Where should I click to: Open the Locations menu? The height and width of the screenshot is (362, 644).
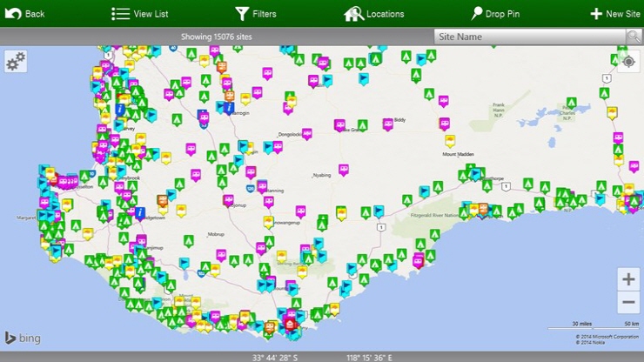tap(374, 13)
